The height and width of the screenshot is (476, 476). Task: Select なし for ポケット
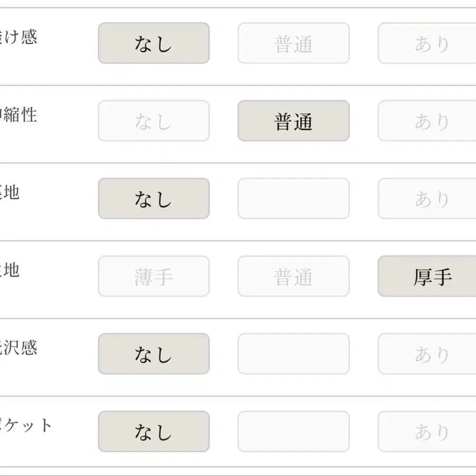tap(153, 432)
